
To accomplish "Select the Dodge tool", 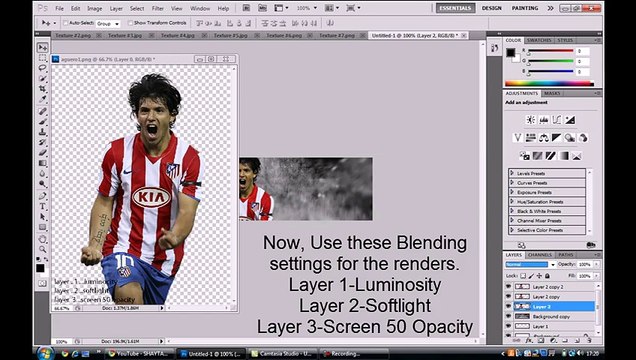I will pyautogui.click(x=42, y=184).
